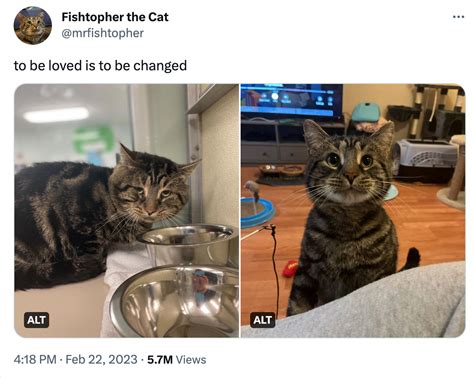Open the right photo of cat at home
The image size is (474, 378).
(x=353, y=210)
